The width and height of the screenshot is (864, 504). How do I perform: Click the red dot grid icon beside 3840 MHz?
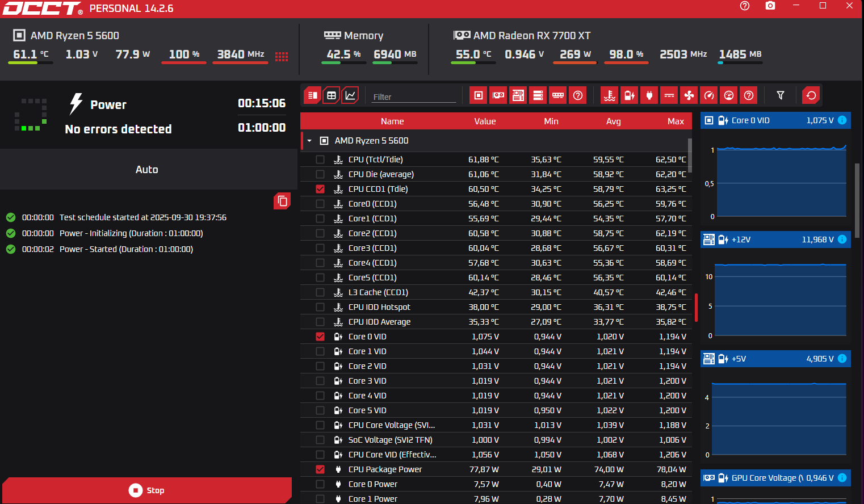(282, 56)
